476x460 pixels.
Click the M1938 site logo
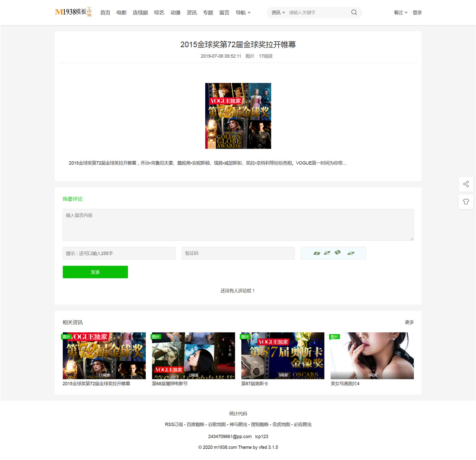point(73,12)
